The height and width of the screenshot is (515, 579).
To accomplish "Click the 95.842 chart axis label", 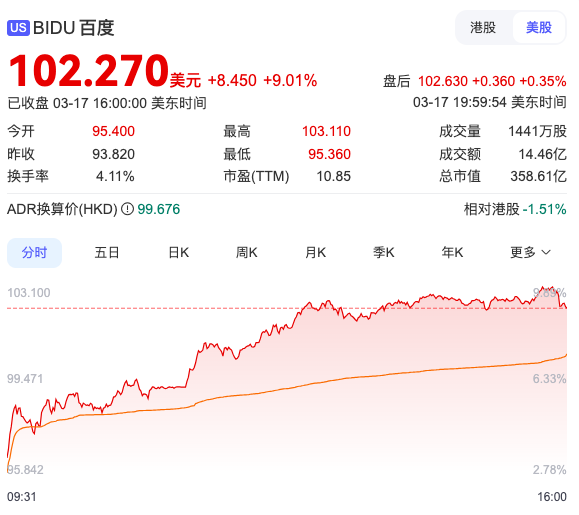I will (x=25, y=470).
